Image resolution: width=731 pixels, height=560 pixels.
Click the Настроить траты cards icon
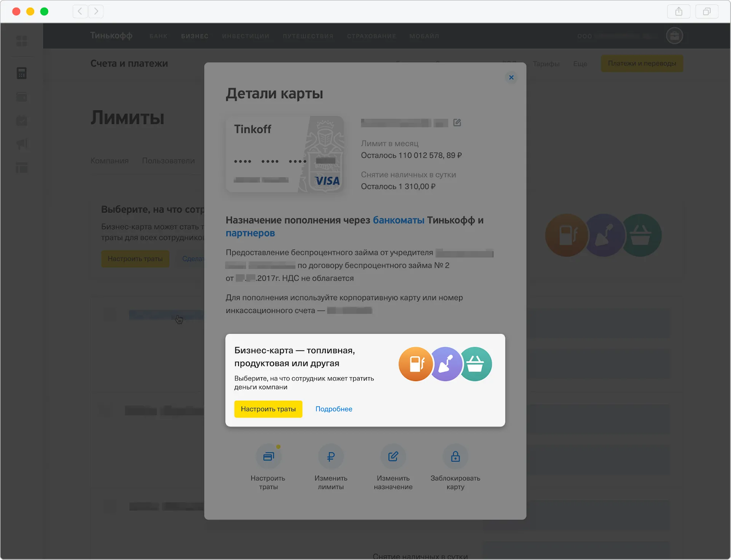point(269,456)
